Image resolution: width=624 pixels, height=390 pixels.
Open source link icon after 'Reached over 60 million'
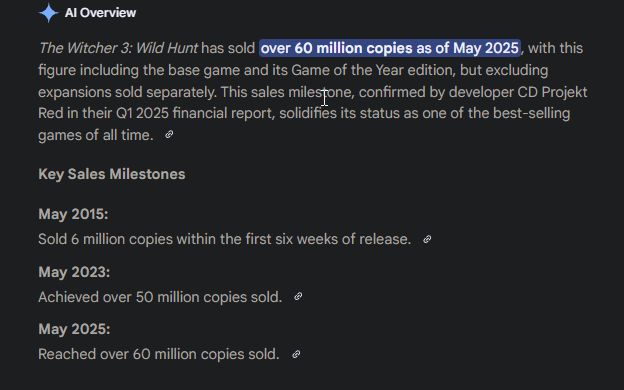pyautogui.click(x=296, y=354)
